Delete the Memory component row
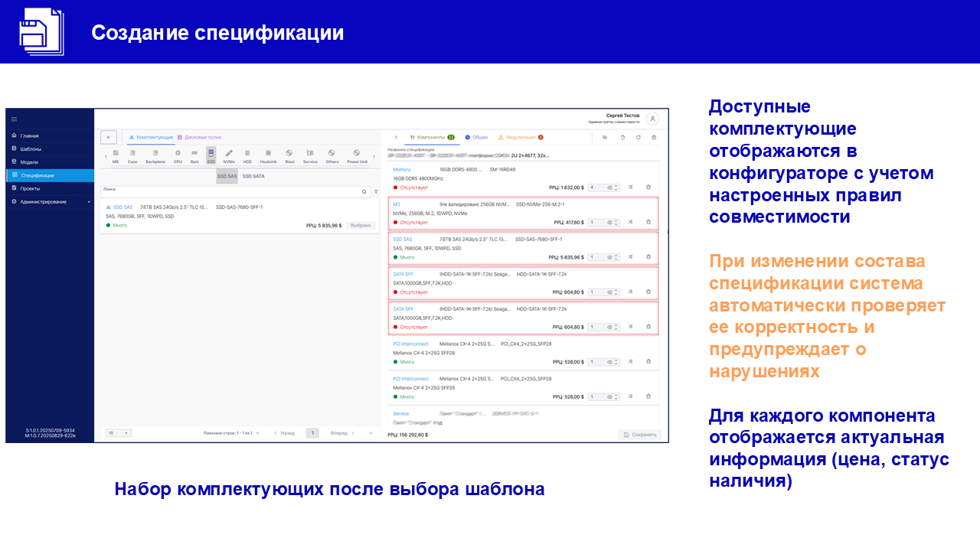The width and height of the screenshot is (980, 551). click(648, 187)
